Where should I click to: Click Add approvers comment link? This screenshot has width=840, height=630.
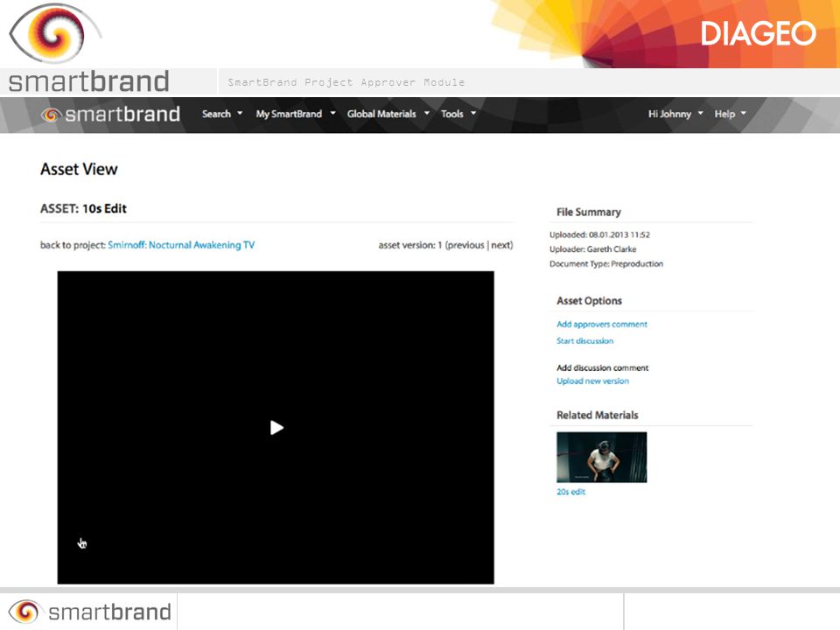(602, 324)
